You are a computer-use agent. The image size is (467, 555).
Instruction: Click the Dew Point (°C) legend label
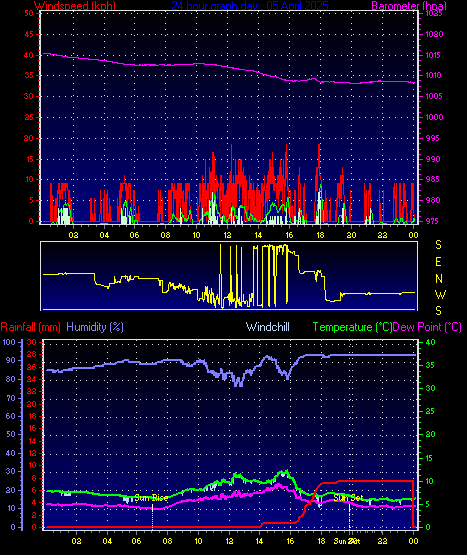pyautogui.click(x=427, y=327)
